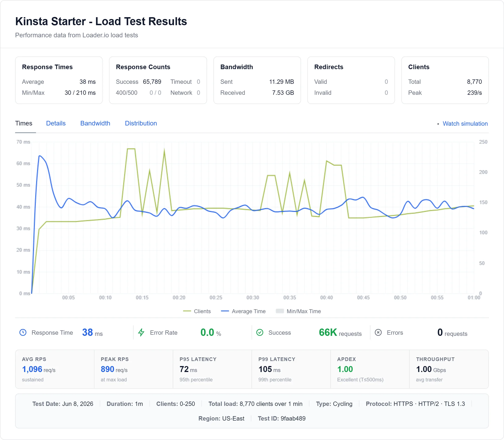Click the play triangle before Watch simulation
Image resolution: width=504 pixels, height=440 pixels.
(x=438, y=124)
